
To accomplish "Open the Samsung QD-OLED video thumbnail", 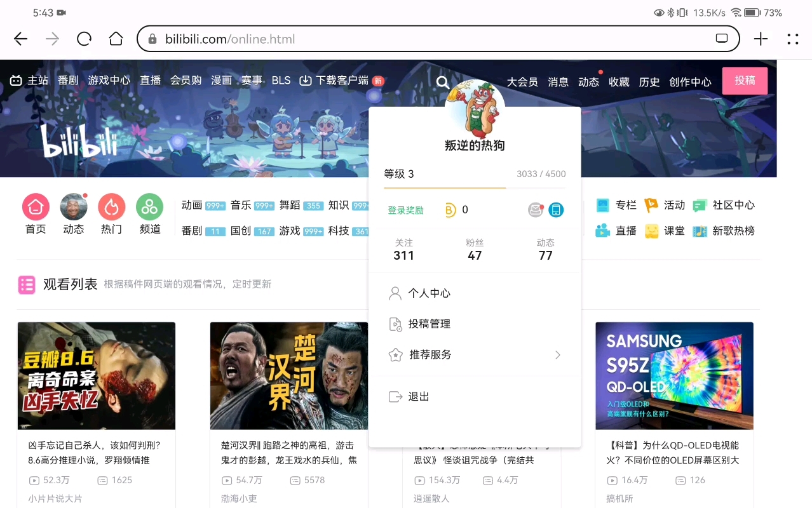I will (674, 375).
